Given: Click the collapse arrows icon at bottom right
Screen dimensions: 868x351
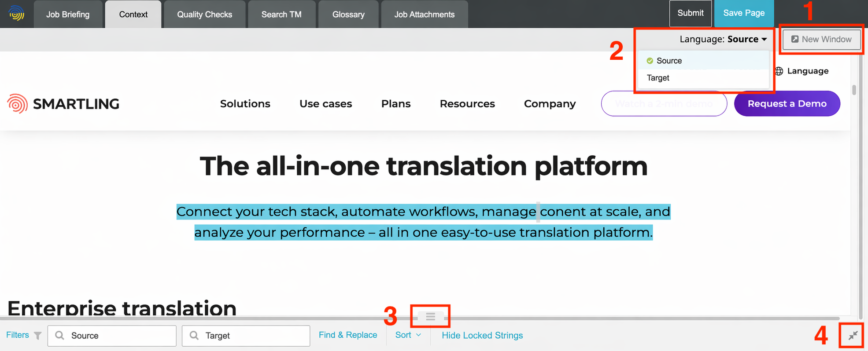Looking at the screenshot, I should tap(853, 336).
